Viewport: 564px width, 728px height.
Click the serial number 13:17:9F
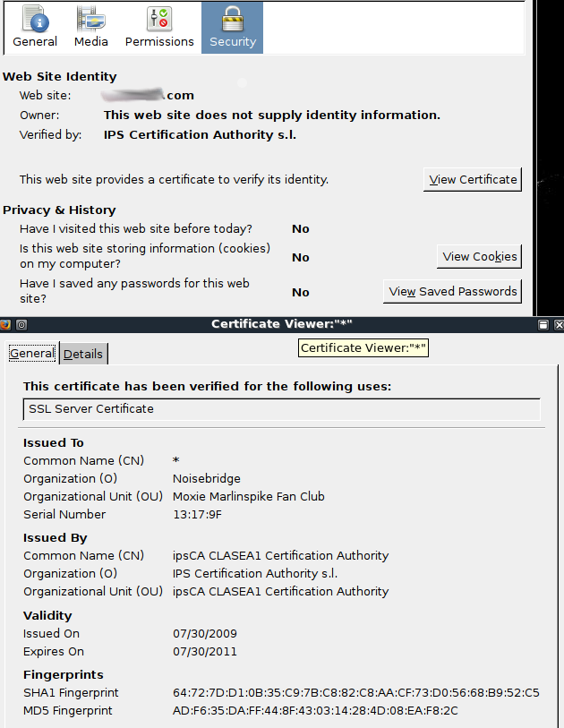click(197, 514)
